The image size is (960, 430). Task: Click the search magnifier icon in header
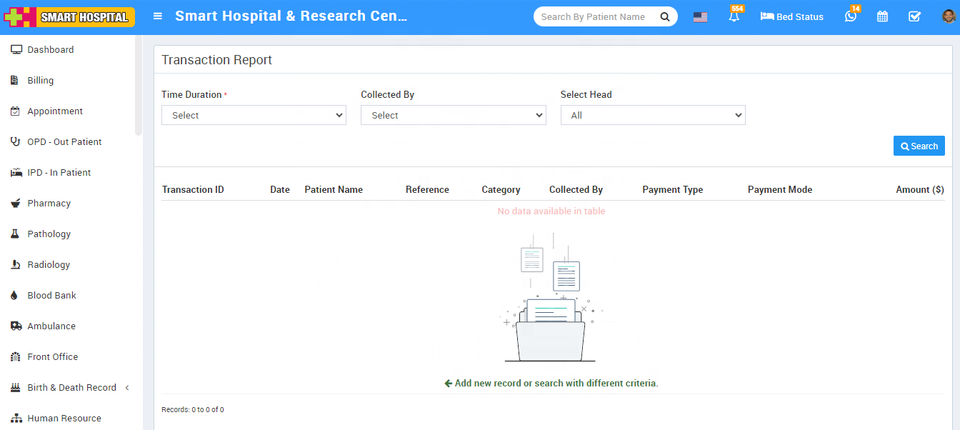pyautogui.click(x=665, y=17)
